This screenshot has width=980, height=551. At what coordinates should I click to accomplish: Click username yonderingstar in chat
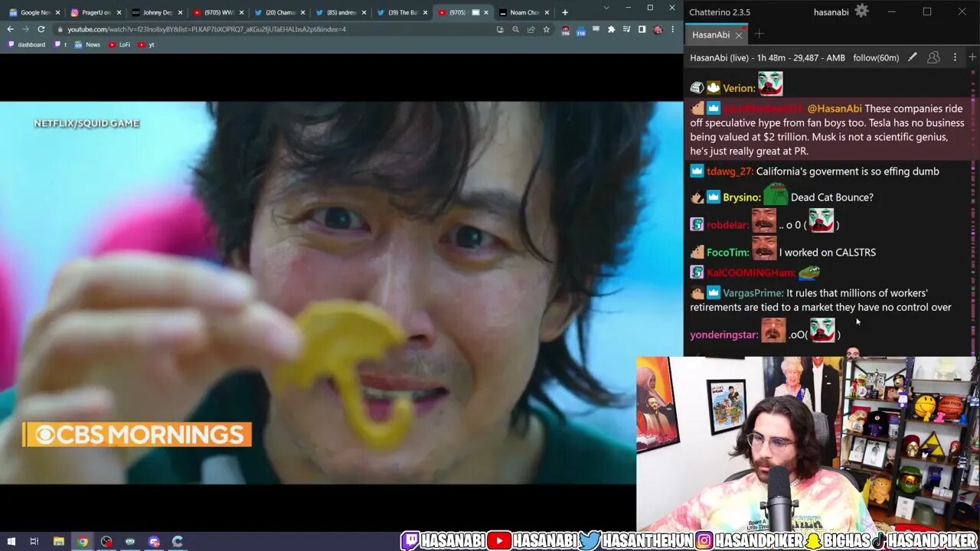point(724,334)
